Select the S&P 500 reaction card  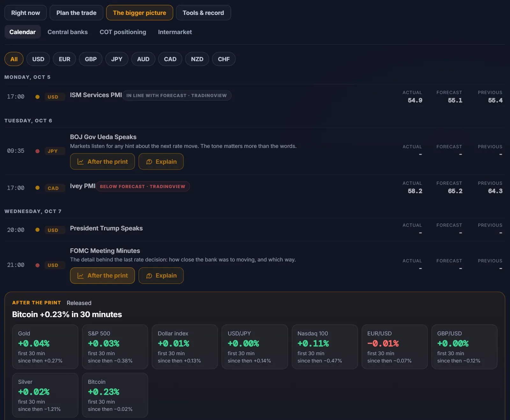115,347
